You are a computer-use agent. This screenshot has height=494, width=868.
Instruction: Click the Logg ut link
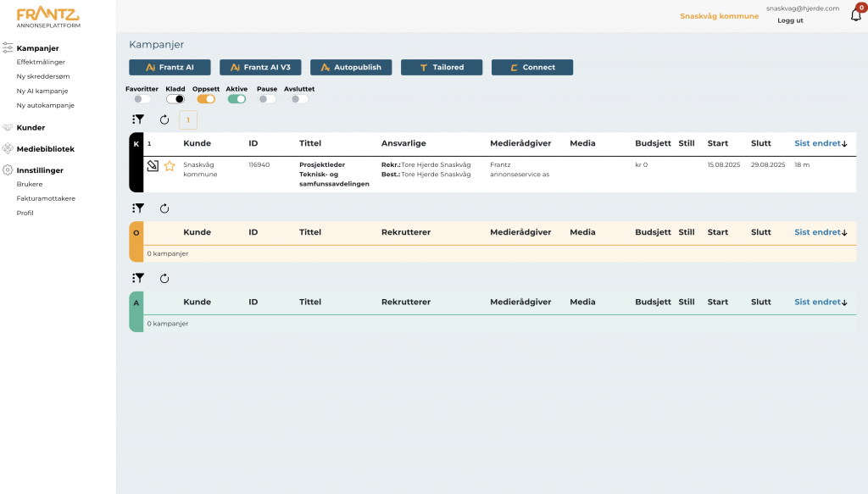click(x=790, y=20)
